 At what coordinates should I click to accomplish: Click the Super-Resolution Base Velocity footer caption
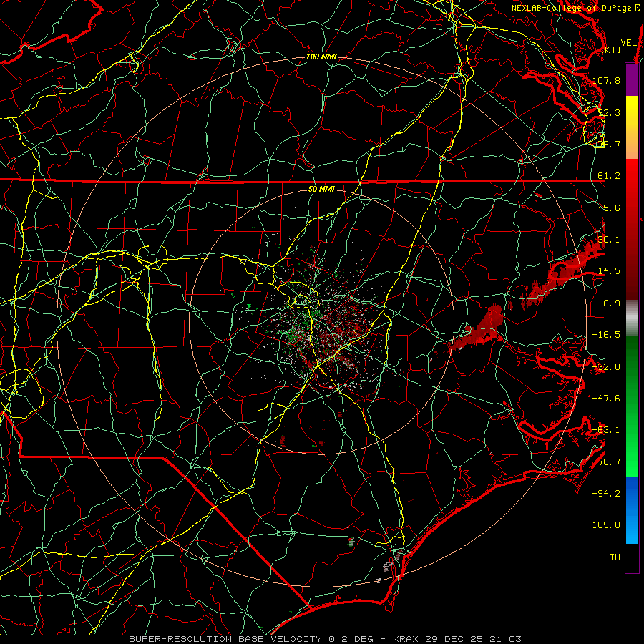[x=325, y=639]
